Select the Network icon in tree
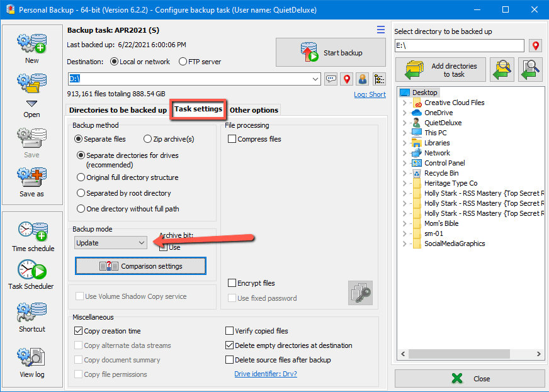Screen dimensions: 549x392 417,153
